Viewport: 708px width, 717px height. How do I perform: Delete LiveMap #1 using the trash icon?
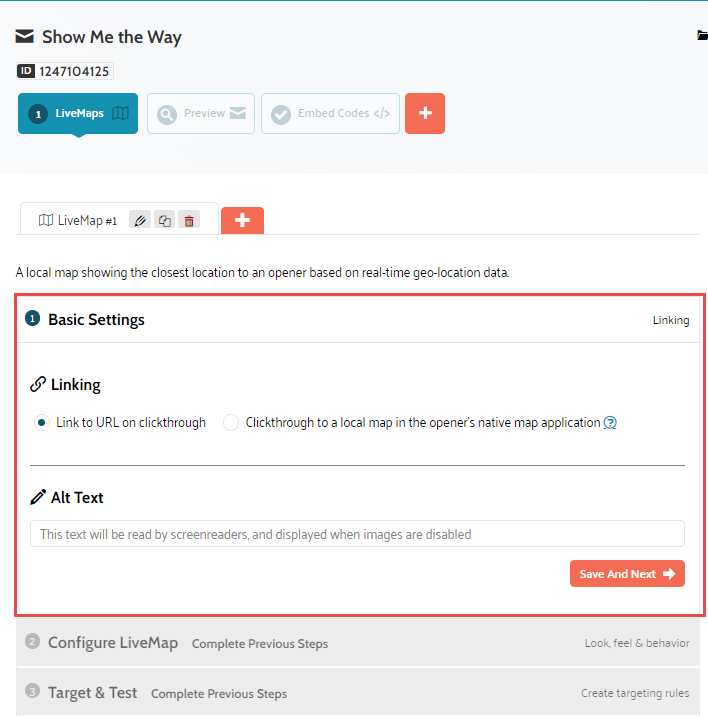(x=189, y=220)
